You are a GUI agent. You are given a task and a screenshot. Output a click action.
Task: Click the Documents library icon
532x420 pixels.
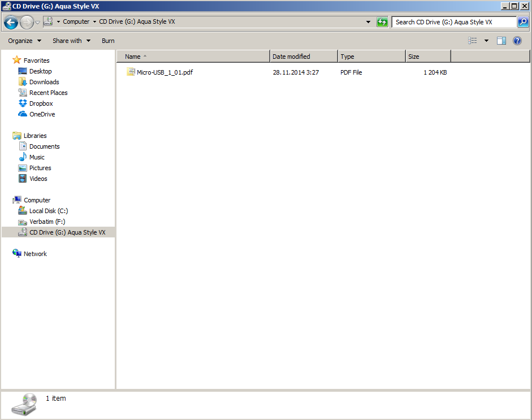click(23, 146)
